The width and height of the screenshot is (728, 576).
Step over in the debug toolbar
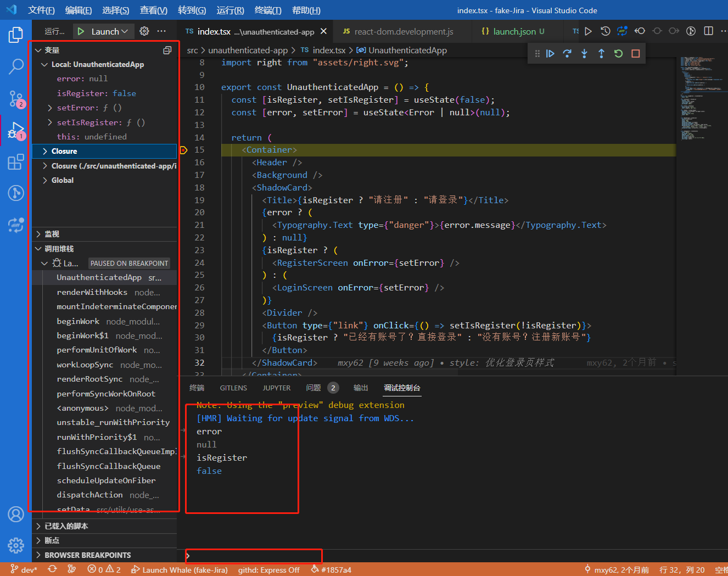pos(567,53)
